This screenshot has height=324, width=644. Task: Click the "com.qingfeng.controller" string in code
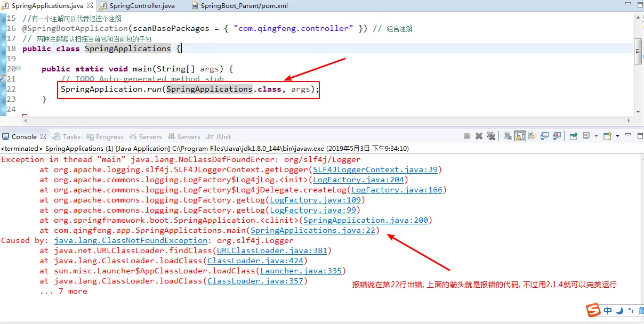(x=293, y=28)
